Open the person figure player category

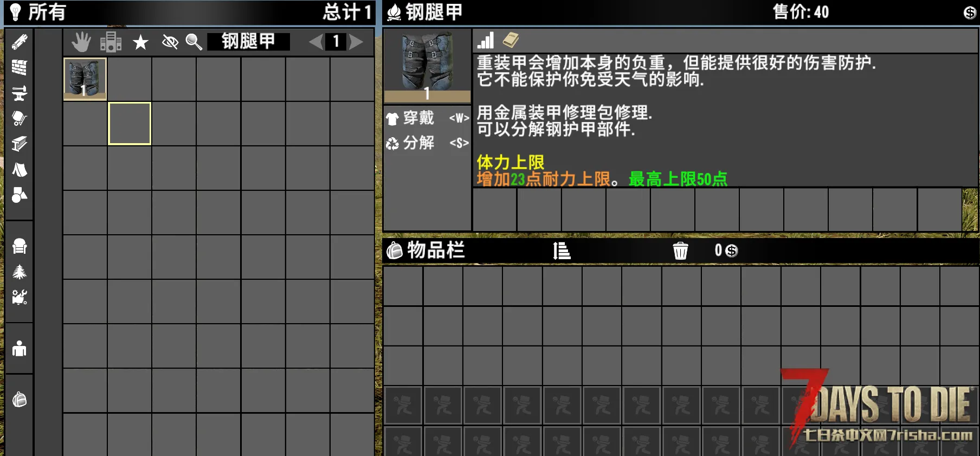pyautogui.click(x=20, y=349)
